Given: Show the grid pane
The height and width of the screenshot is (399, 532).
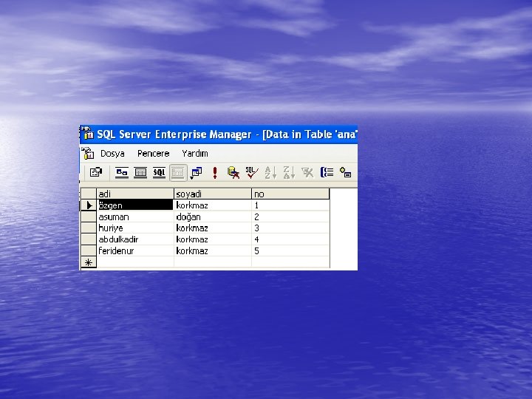Looking at the screenshot, I should coord(140,172).
